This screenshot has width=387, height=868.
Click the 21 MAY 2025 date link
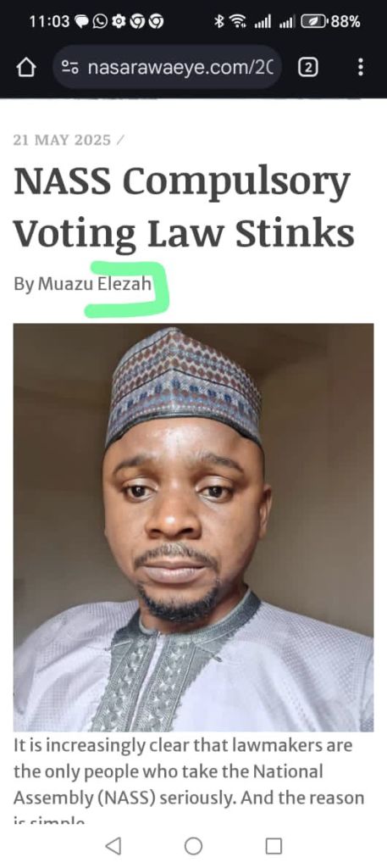click(x=62, y=140)
